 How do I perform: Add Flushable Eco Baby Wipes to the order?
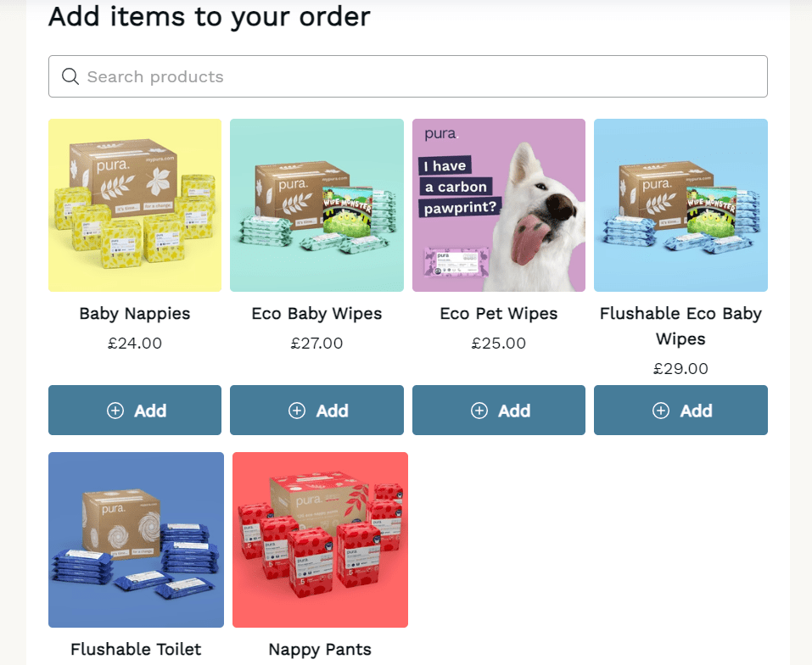tap(680, 410)
